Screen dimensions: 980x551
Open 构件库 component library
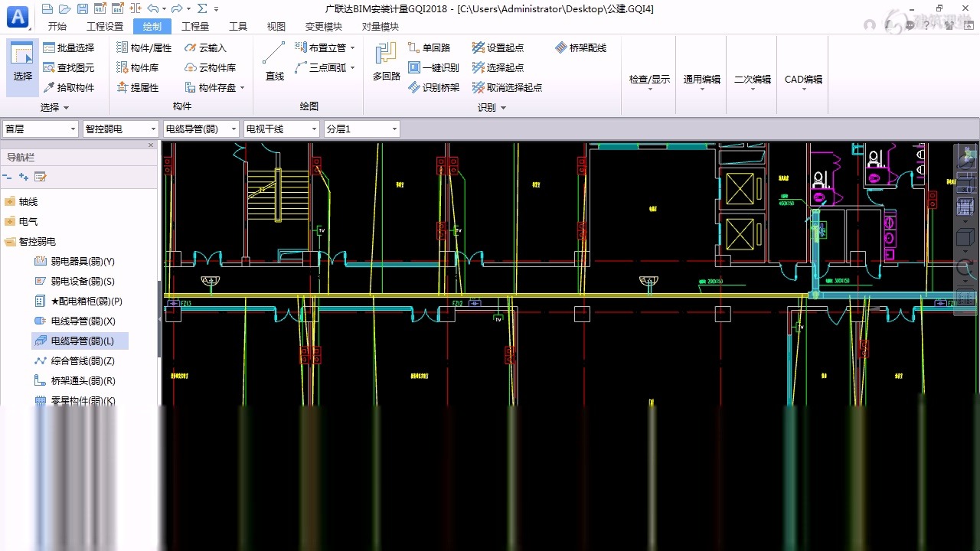point(138,67)
